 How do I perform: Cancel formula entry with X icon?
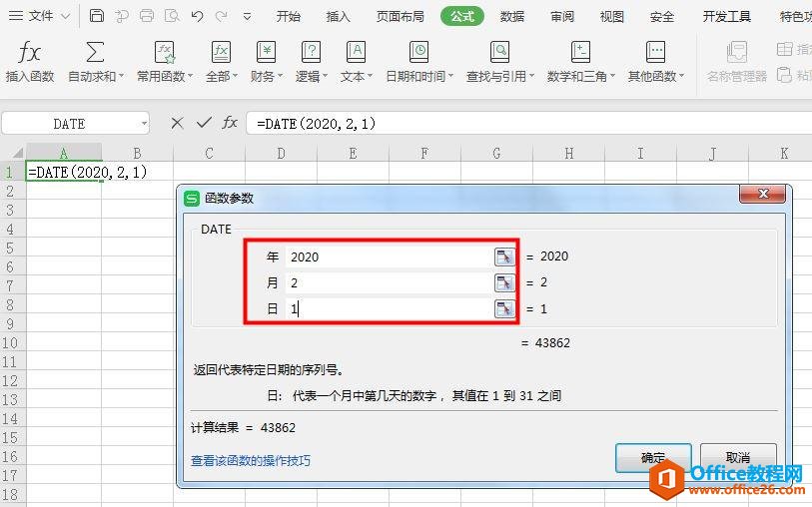pos(177,123)
